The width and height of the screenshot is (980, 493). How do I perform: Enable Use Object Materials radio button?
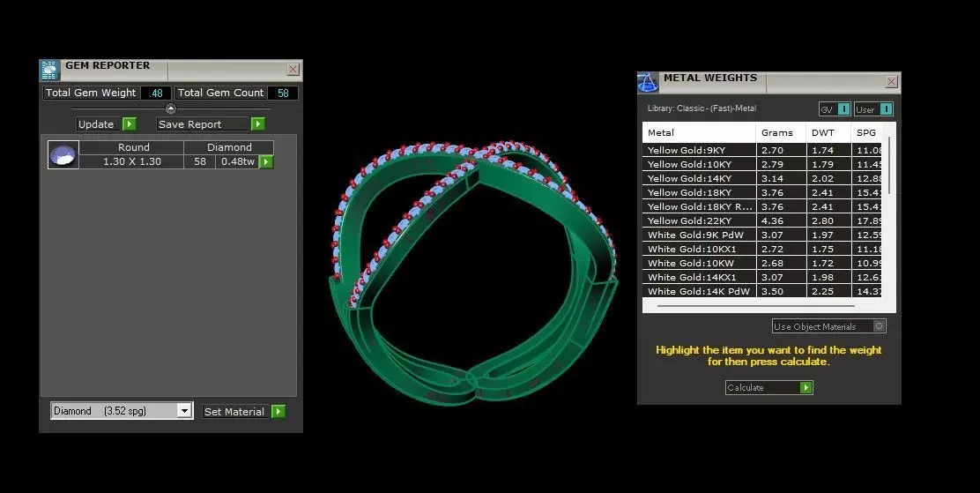[879, 326]
